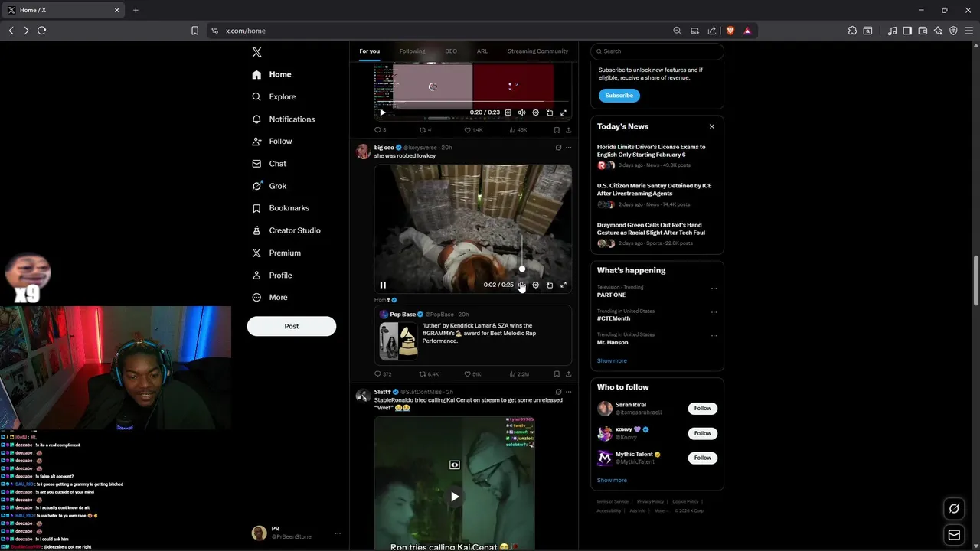Select the For you tab

pyautogui.click(x=369, y=51)
